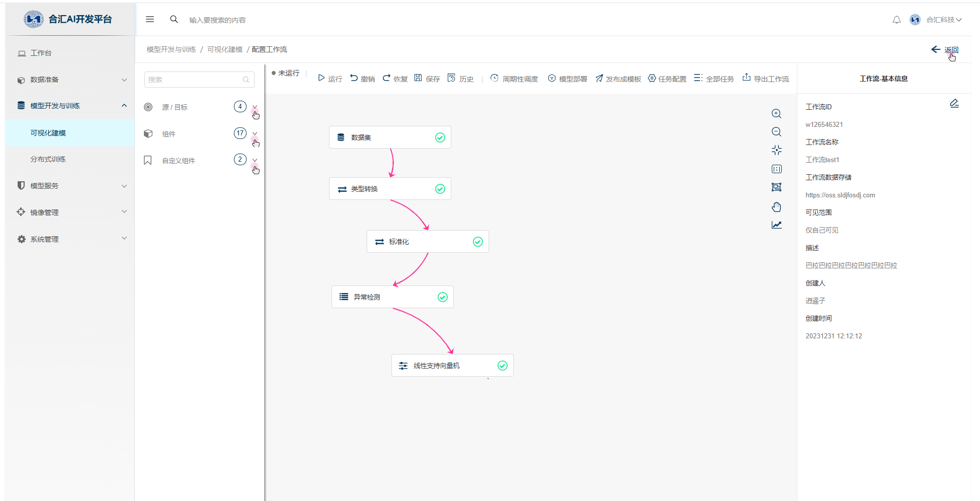Save the workflow with 保存

pyautogui.click(x=427, y=79)
